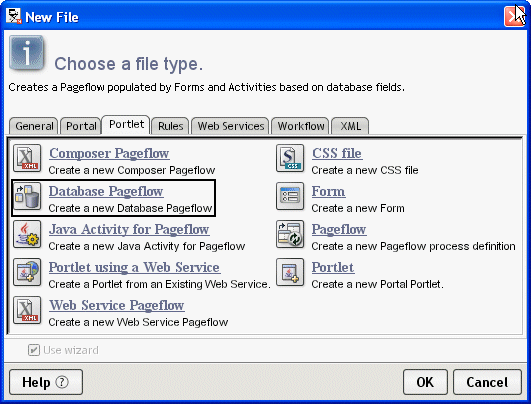Choose the Java Activity for Pageflow icon
This screenshot has height=404, width=531.
pyautogui.click(x=27, y=234)
